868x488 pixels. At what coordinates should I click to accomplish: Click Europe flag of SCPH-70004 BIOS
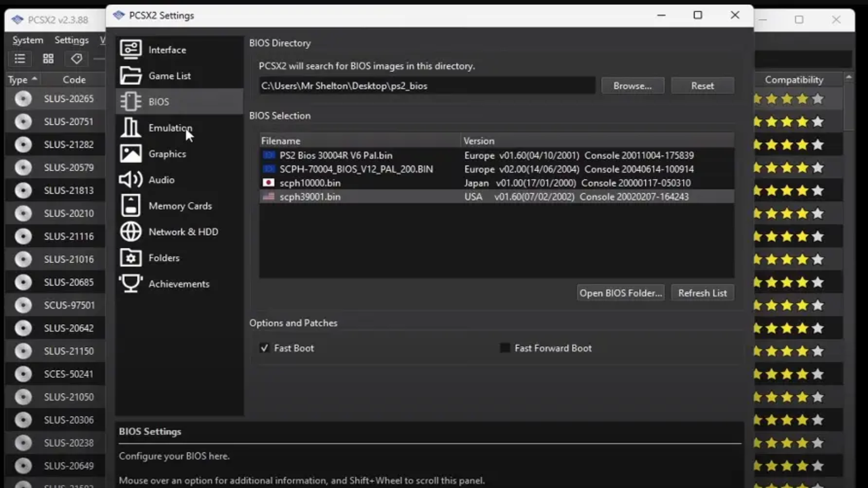[269, 169]
